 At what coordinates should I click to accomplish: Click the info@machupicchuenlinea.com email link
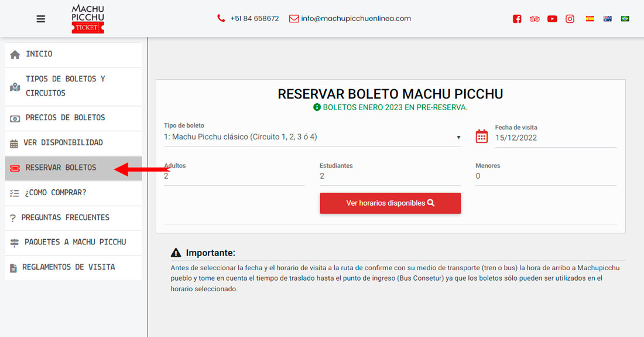click(x=355, y=18)
